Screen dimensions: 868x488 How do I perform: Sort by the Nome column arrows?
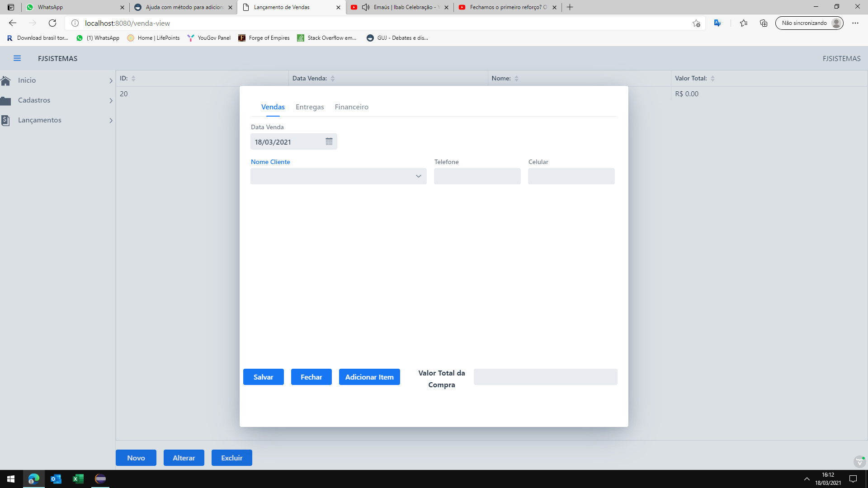pos(516,79)
